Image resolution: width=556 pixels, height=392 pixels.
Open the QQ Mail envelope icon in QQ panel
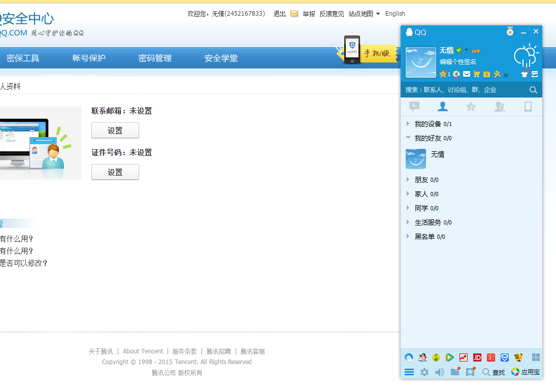(x=467, y=74)
